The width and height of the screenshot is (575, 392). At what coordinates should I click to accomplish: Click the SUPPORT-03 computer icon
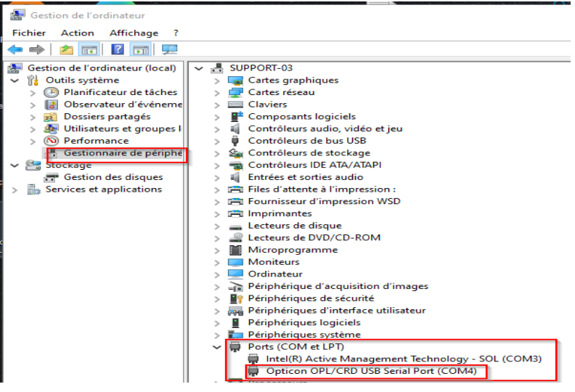(216, 68)
